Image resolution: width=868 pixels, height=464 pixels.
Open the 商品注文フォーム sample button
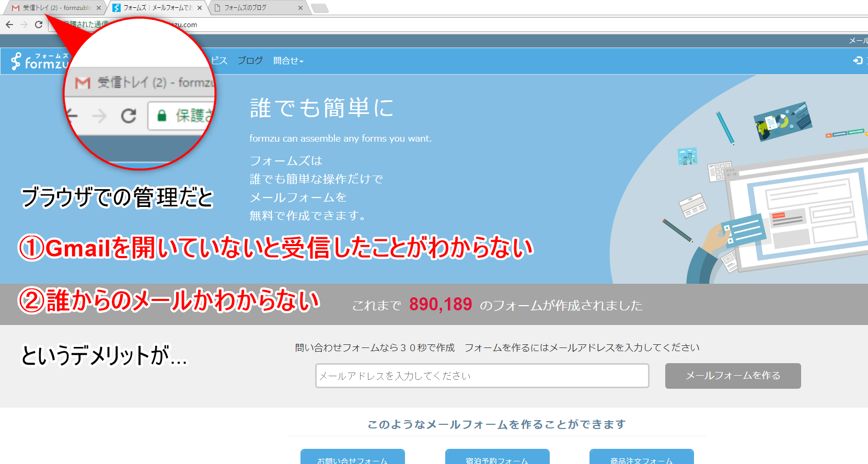point(642,456)
